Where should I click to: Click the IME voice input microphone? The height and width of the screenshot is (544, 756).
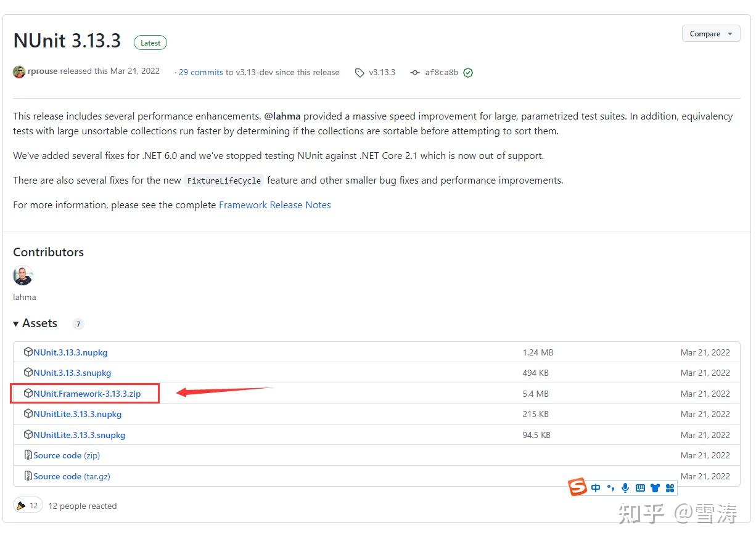pyautogui.click(x=625, y=488)
